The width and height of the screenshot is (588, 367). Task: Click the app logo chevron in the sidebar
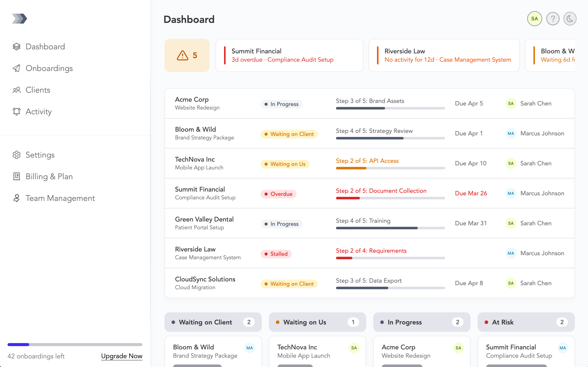tap(19, 18)
